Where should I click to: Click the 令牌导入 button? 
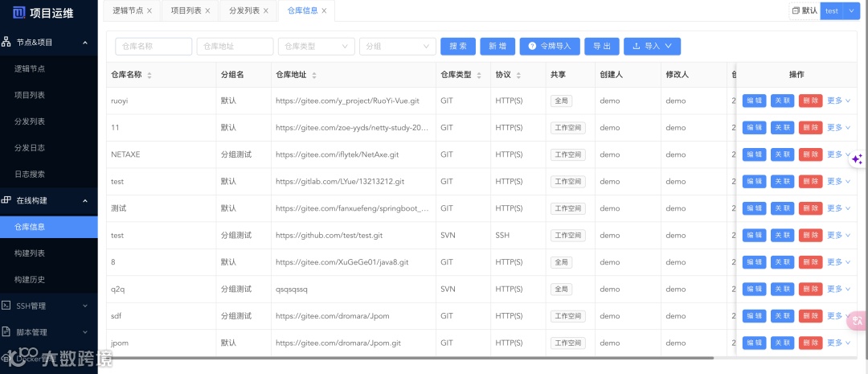click(550, 47)
